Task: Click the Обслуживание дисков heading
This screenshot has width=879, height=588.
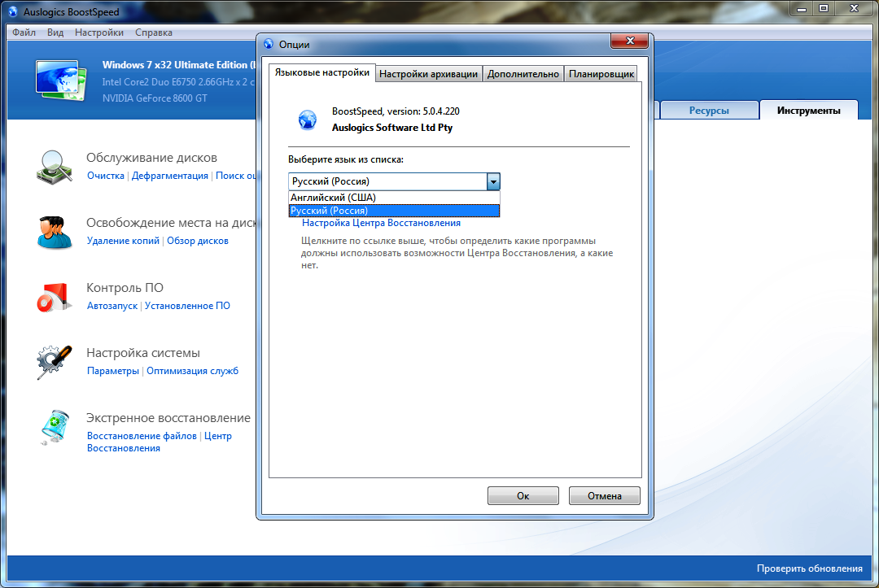Action: click(x=151, y=158)
